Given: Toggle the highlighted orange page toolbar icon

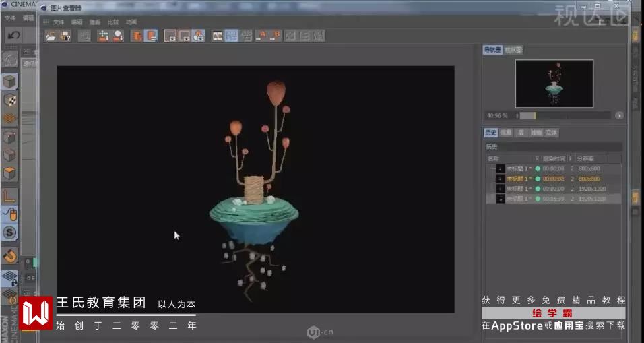Looking at the screenshot, I should click(x=151, y=36).
